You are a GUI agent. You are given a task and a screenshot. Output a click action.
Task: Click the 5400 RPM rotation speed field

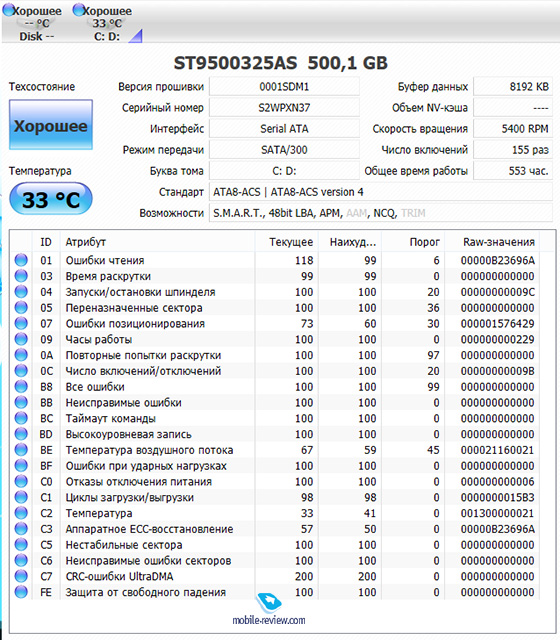[x=513, y=129]
